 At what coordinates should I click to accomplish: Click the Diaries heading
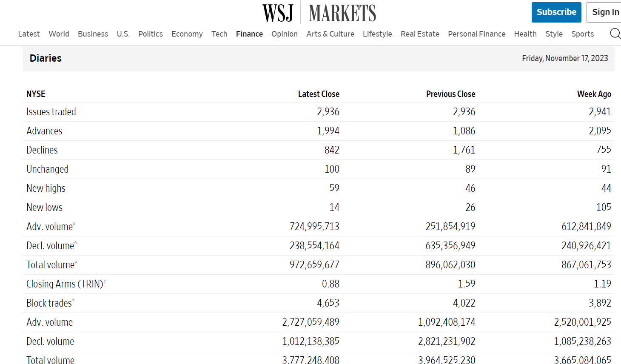pos(46,58)
